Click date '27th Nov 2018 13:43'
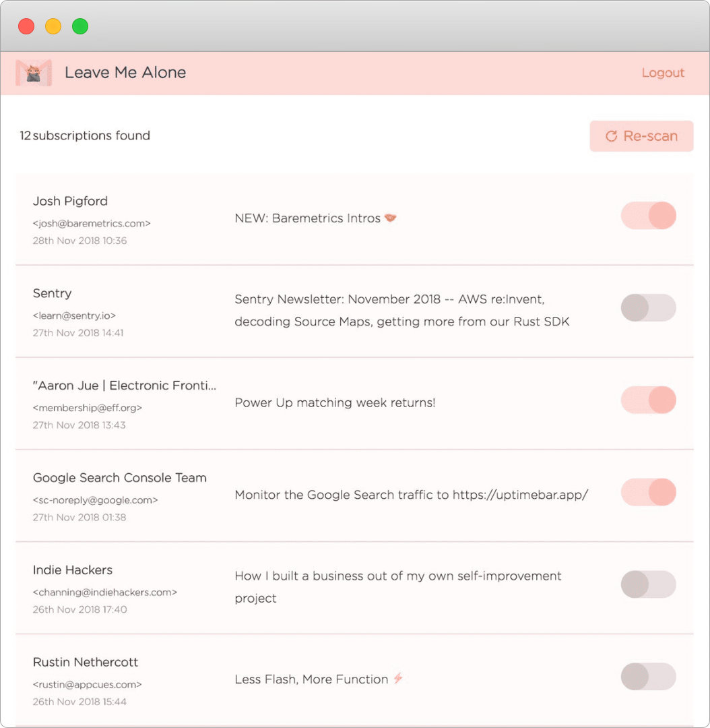 click(79, 425)
